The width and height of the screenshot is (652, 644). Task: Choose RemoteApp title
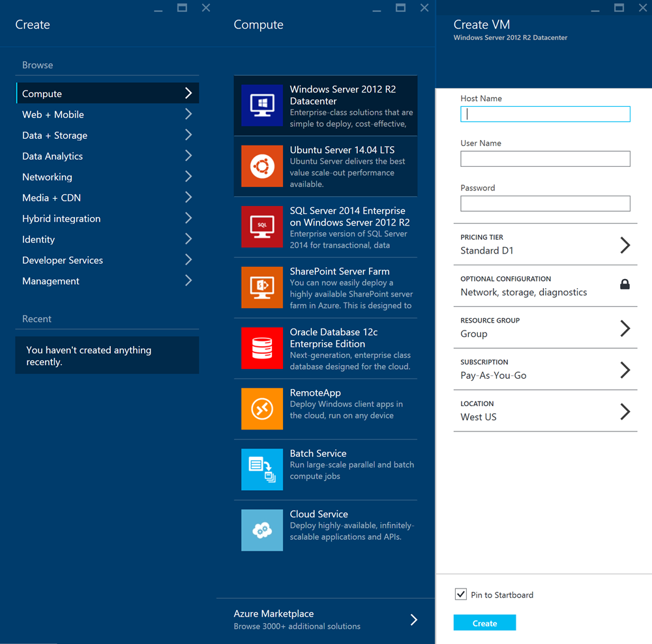click(x=315, y=393)
